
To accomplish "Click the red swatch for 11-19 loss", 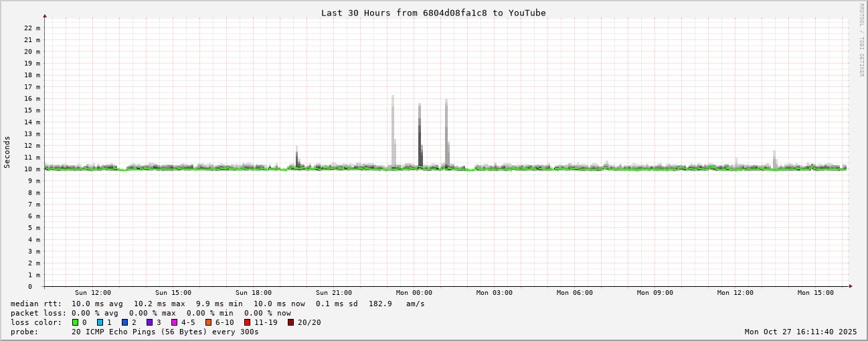I will coord(247,322).
